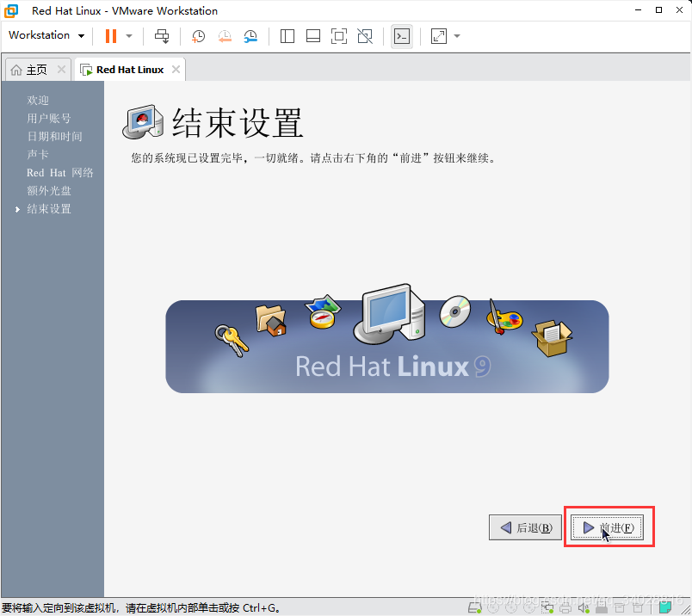Open the full screen stretch dropdown
The image size is (692, 616).
coord(456,35)
